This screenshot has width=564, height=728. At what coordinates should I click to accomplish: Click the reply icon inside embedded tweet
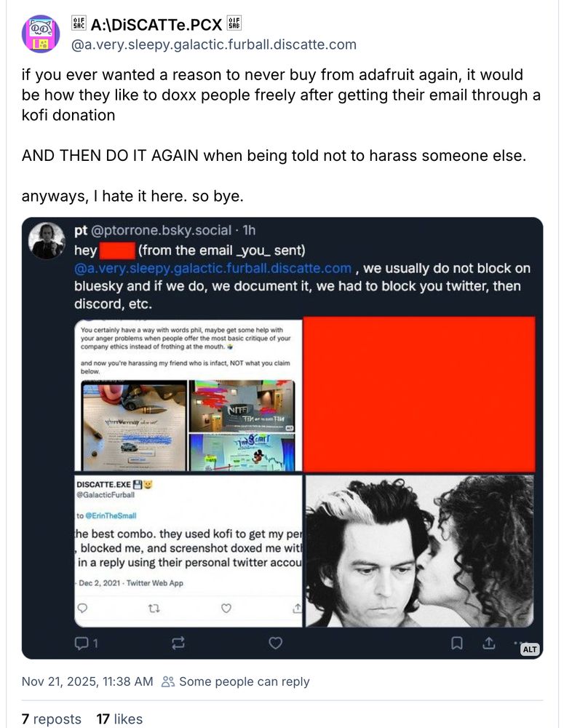82,608
